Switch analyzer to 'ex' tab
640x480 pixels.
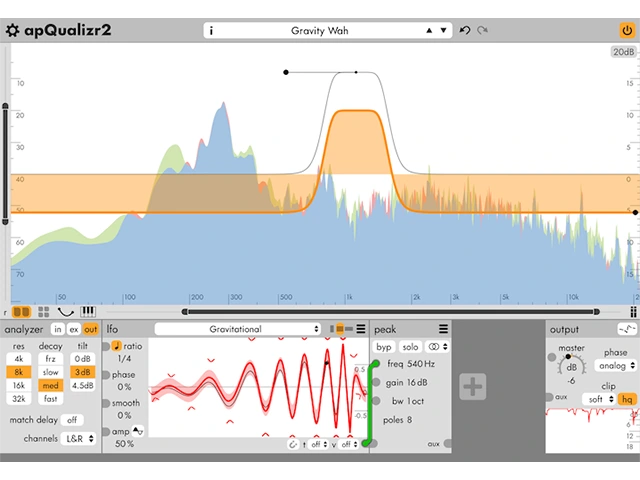[x=73, y=329]
